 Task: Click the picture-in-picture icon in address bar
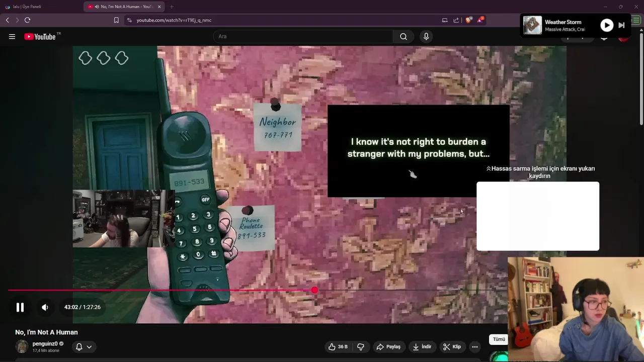point(445,20)
